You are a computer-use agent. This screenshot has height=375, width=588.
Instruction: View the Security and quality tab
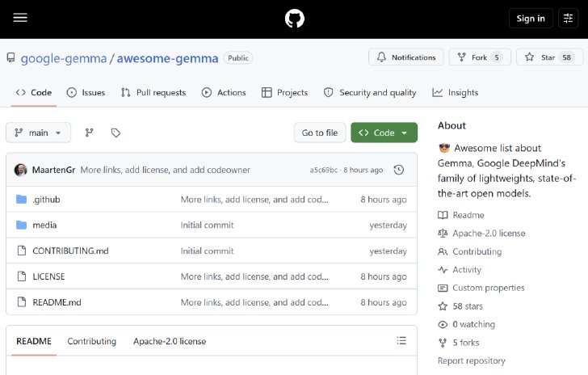[x=370, y=92]
